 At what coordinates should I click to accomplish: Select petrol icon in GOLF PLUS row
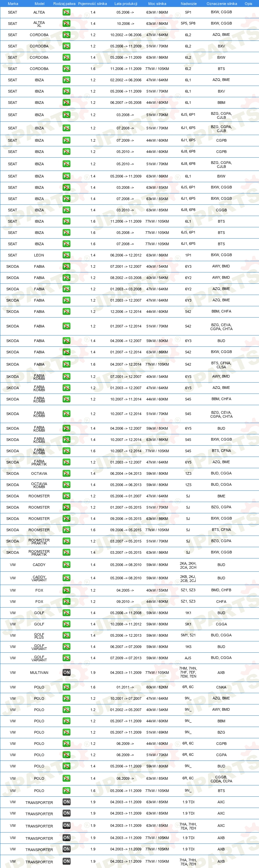coord(66,636)
